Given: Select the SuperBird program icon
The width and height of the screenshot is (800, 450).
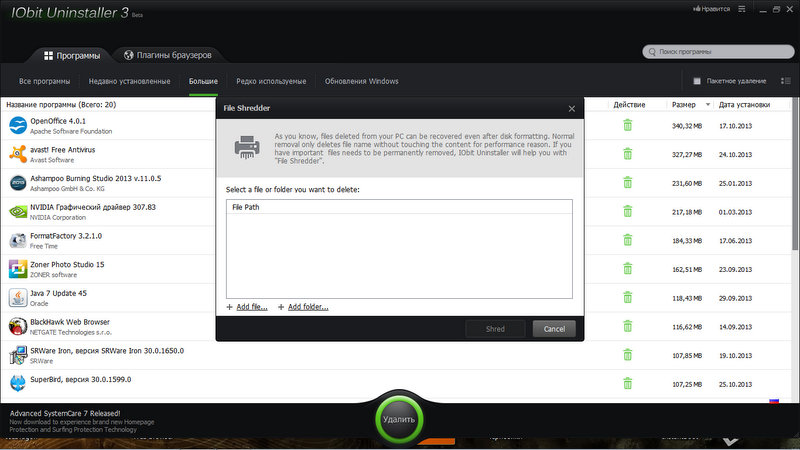Looking at the screenshot, I should pos(18,383).
